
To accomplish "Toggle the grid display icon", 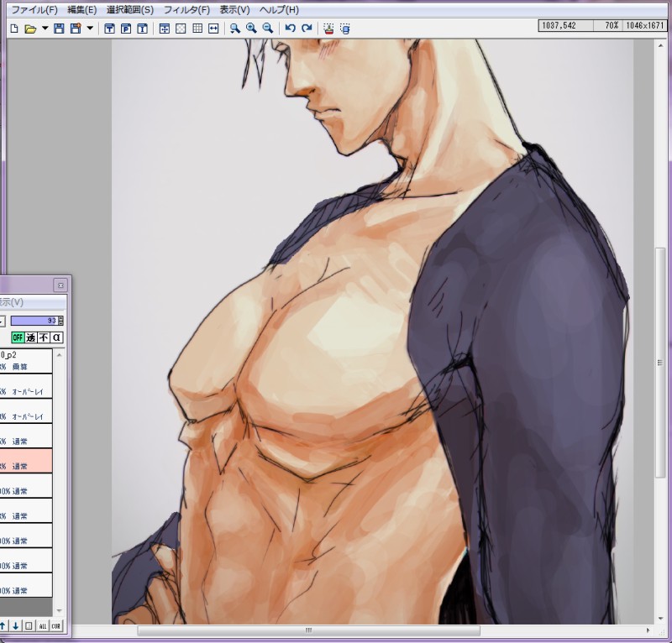I will click(x=197, y=29).
